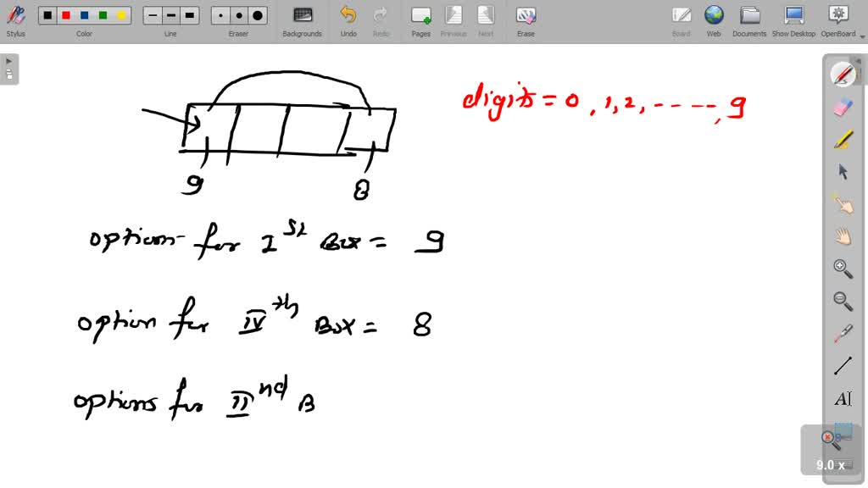
Task: Switch to Board mode
Action: (681, 21)
